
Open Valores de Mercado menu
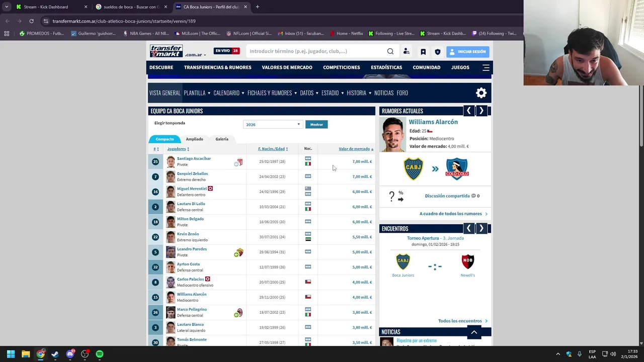coord(287,67)
